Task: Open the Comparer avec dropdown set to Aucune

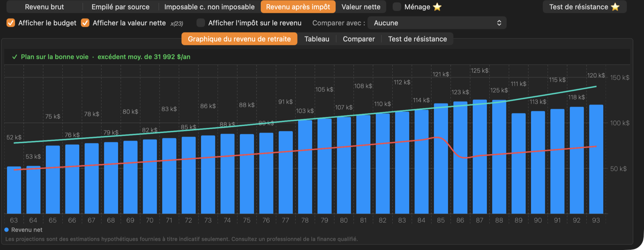Action: click(x=437, y=23)
